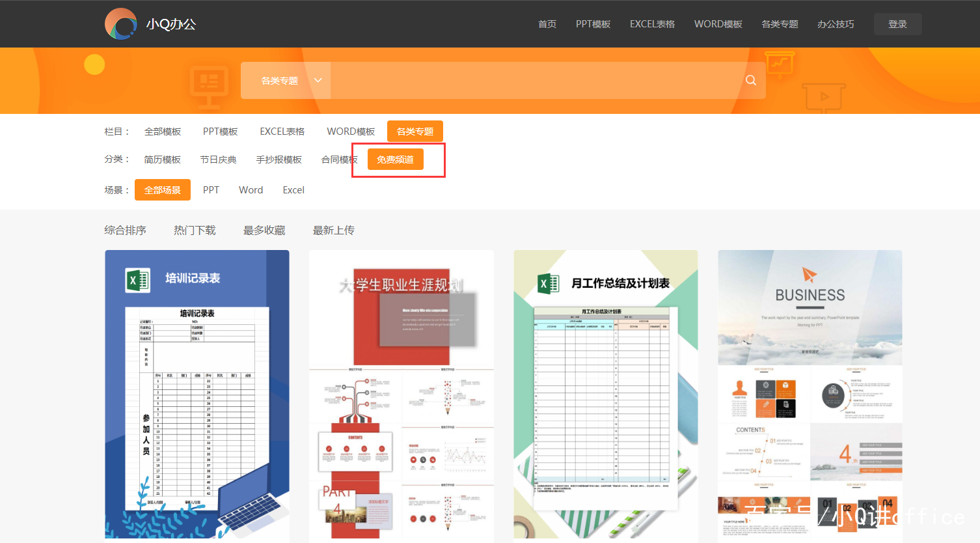Choose 合同模板 in the 分类 filter
This screenshot has height=543, width=980.
tap(339, 160)
